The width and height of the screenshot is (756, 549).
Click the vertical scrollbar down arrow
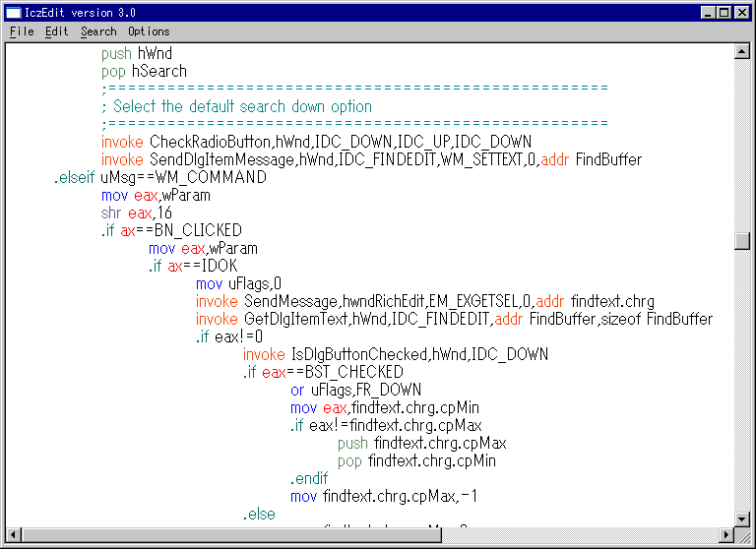741,518
